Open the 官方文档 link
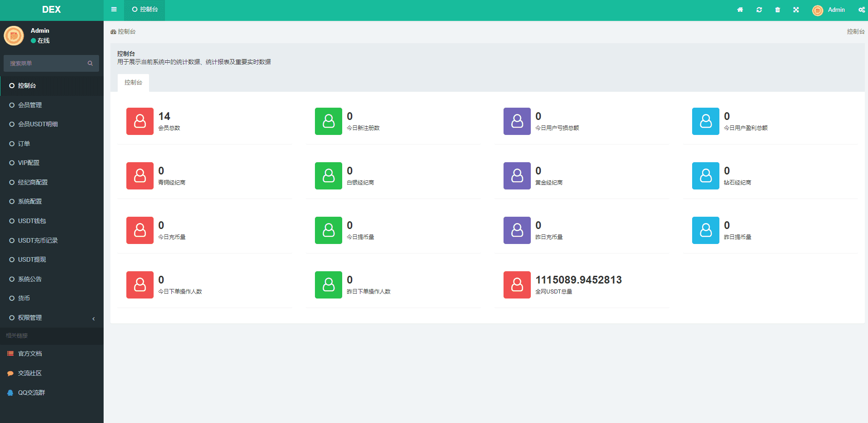The image size is (868, 423). coord(30,353)
